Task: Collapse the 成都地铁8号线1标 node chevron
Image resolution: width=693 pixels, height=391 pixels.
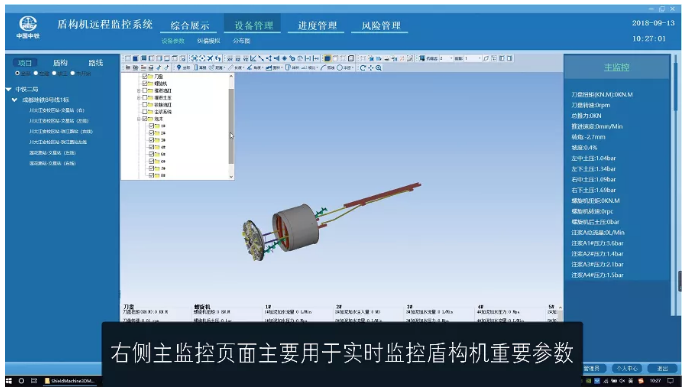Action: 15,100
